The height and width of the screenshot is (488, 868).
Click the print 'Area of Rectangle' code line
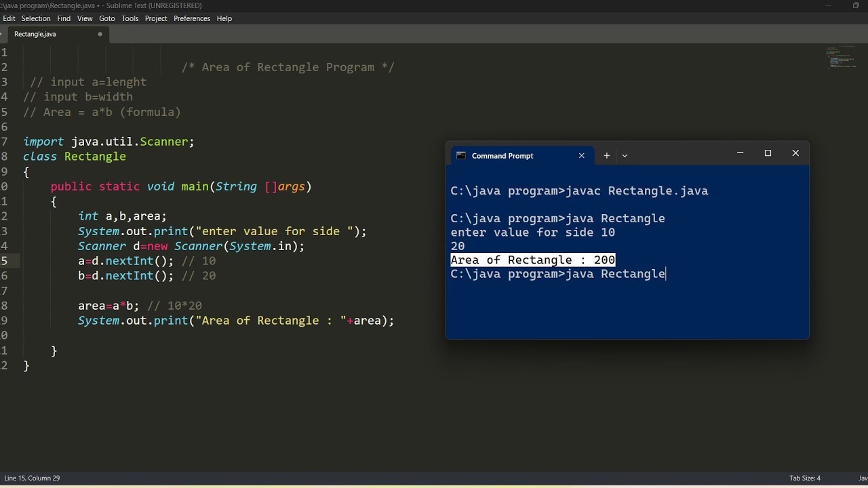click(x=236, y=321)
